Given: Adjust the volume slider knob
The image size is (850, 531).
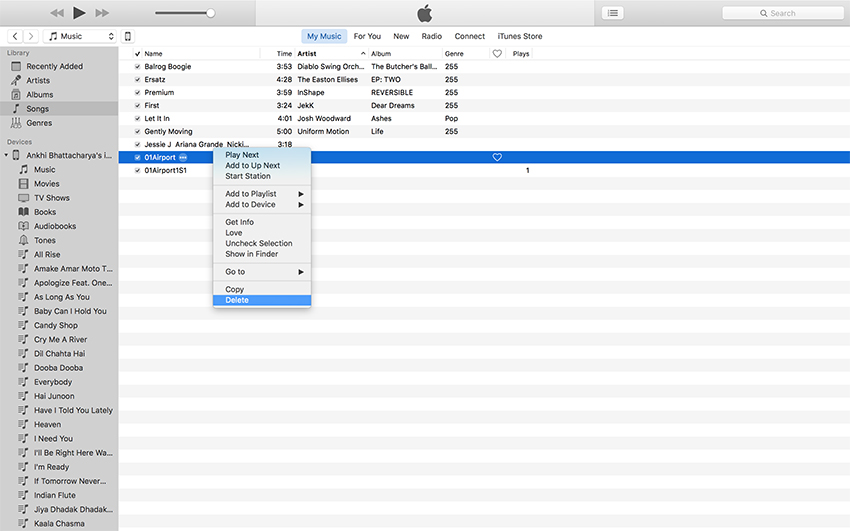Looking at the screenshot, I should (x=210, y=13).
